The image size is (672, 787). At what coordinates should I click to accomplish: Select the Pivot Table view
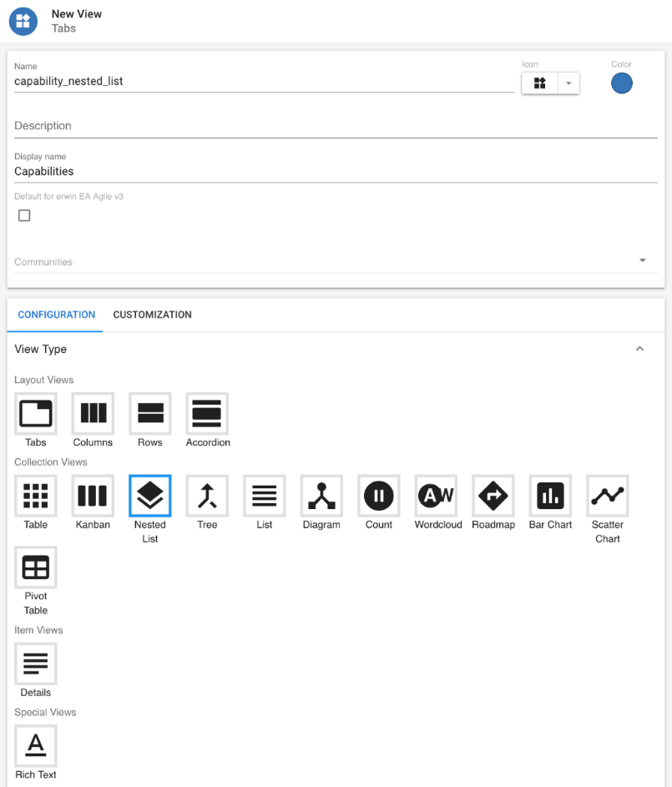(x=36, y=568)
